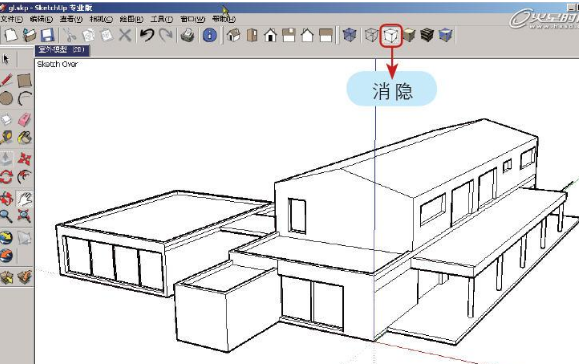Switch to X-ray face style
The image size is (579, 364).
point(349,35)
